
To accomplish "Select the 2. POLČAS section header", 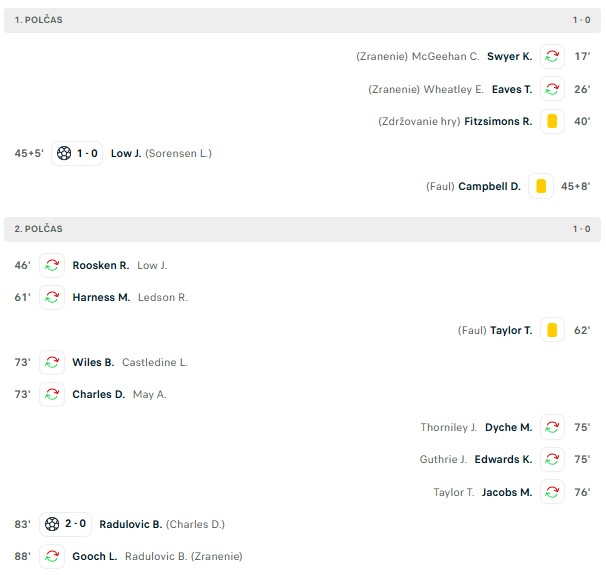I will point(38,229).
